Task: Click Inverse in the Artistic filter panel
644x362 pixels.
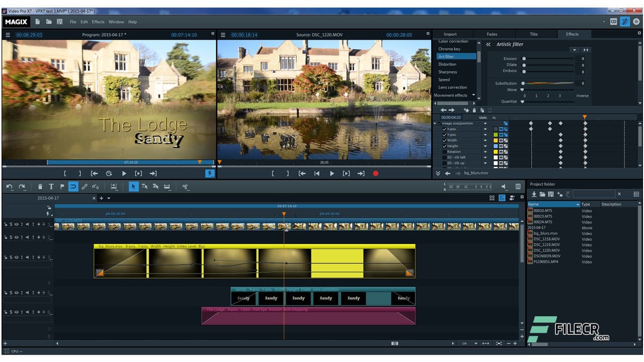Action: click(582, 96)
